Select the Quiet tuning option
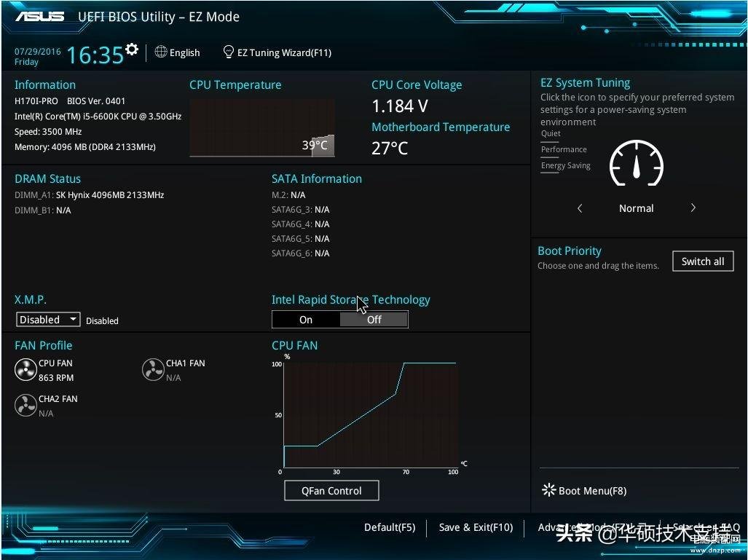This screenshot has width=748, height=560. [x=551, y=133]
